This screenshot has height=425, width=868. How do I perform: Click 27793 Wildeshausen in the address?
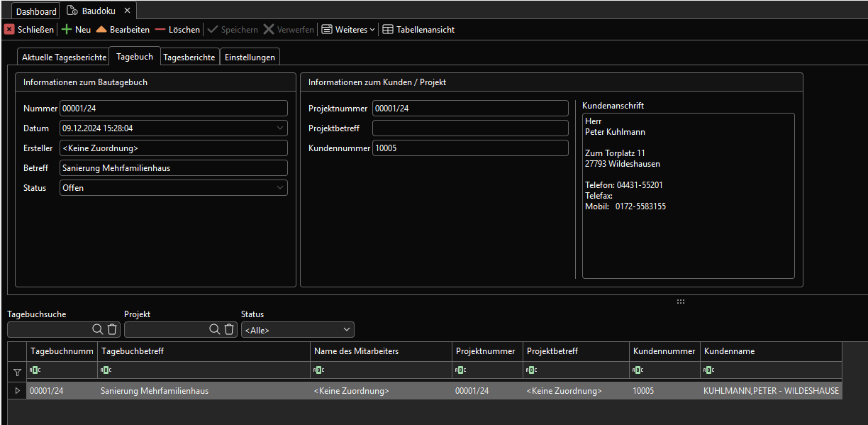point(623,164)
